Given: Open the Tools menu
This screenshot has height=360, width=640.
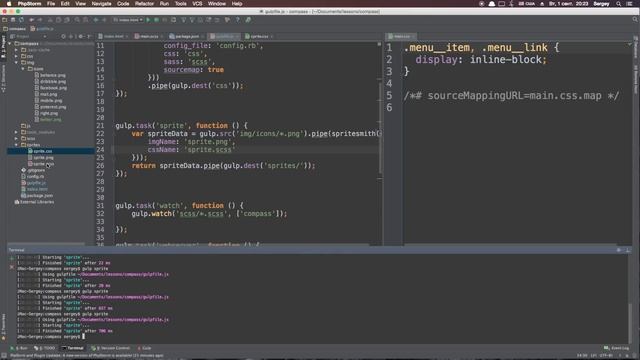Looking at the screenshot, I should point(180,4).
